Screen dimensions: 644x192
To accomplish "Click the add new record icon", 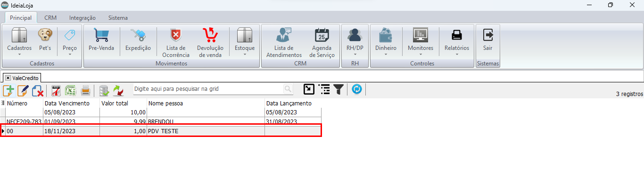I will (8, 90).
